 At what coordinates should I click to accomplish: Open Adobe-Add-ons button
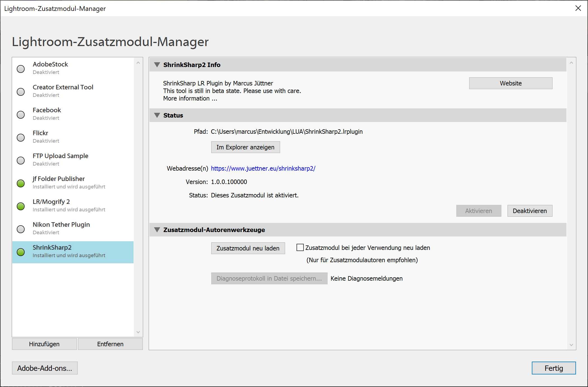(x=45, y=368)
